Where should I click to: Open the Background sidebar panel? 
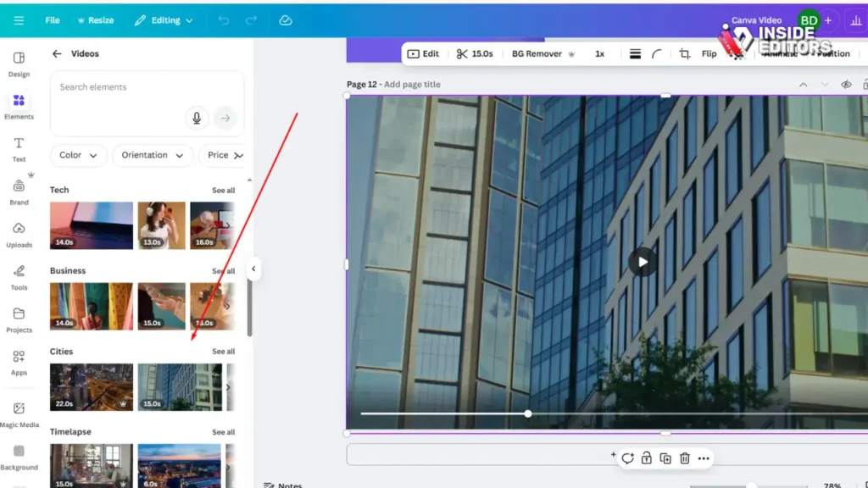click(19, 457)
